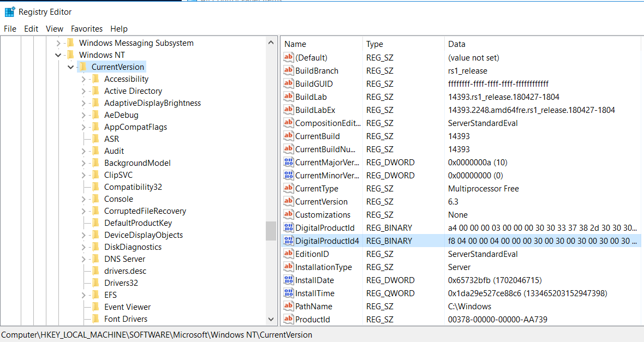Select the InstallDate DWORD value icon
The image size is (644, 342).
[x=289, y=280]
